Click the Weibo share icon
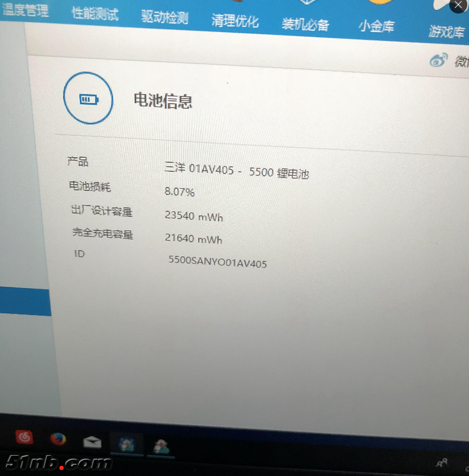The height and width of the screenshot is (476, 469). coord(439,60)
